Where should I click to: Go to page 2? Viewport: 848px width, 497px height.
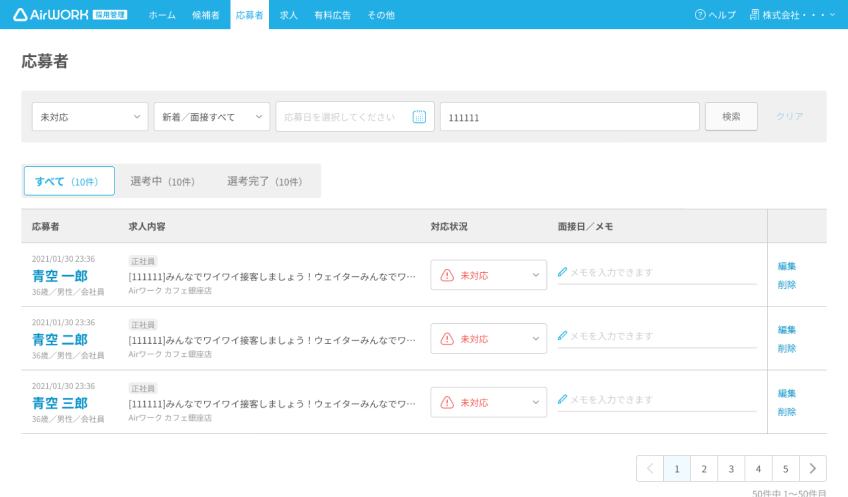tap(704, 468)
